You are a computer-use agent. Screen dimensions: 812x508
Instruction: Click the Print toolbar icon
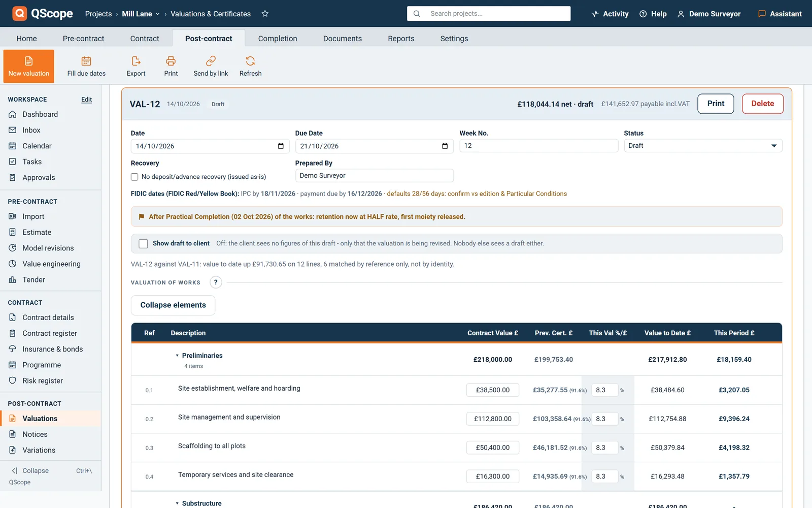171,66
